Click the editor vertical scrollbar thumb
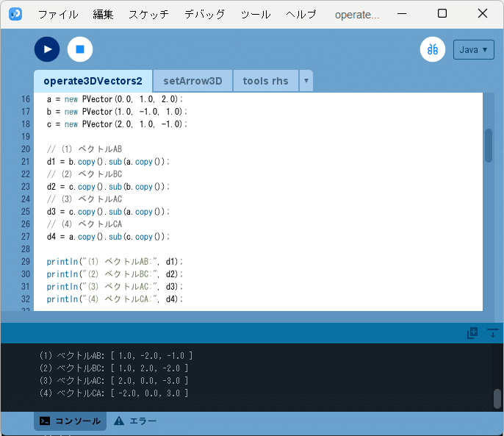The width and height of the screenshot is (504, 436). pyautogui.click(x=489, y=146)
